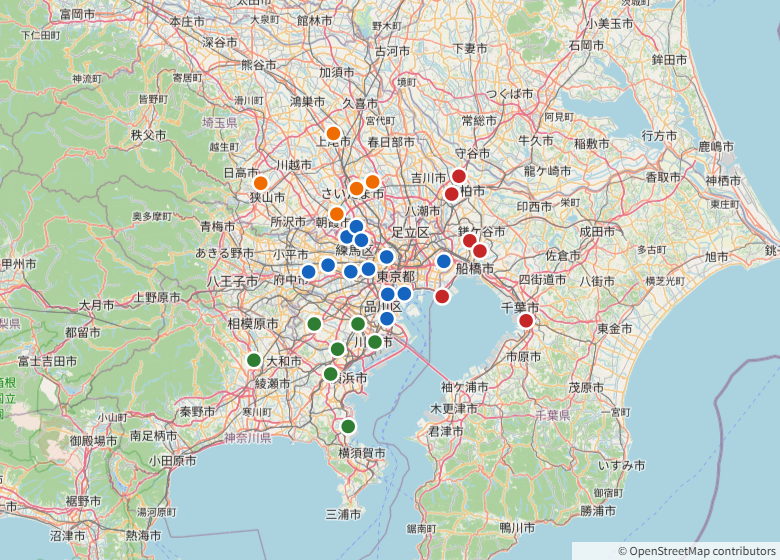This screenshot has height=560, width=780.
Task: Click the 足立区 ward label
Action: coord(410,232)
